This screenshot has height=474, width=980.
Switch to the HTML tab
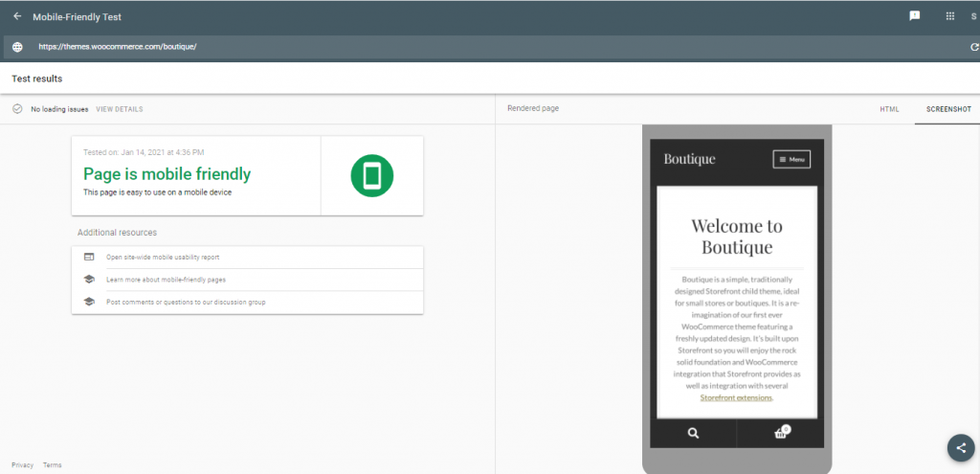point(889,109)
